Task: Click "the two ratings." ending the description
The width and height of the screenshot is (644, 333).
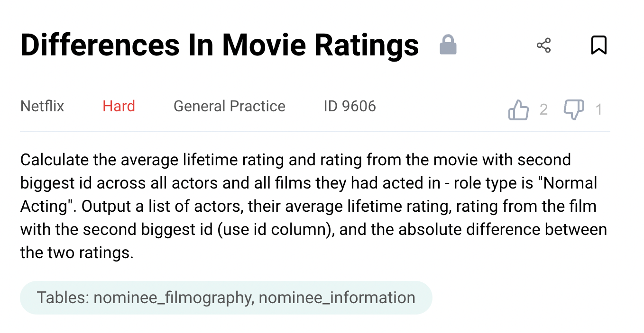Action: [x=77, y=252]
